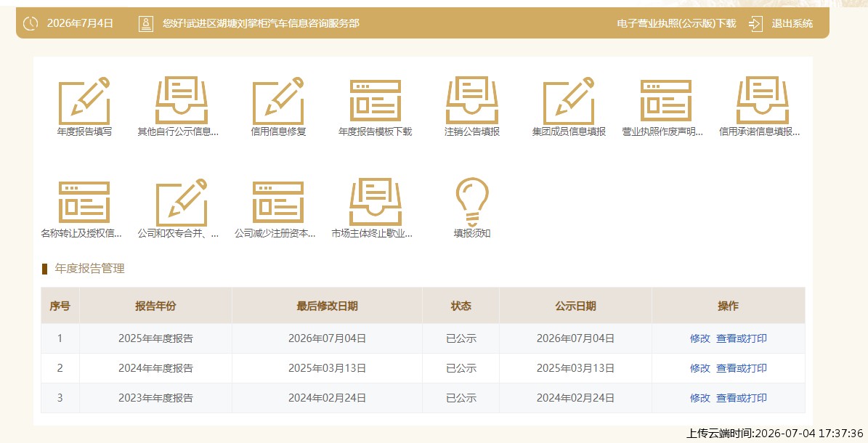This screenshot has height=443, width=868.
Task: Open the 其他自行公示信息 icon
Action: click(182, 101)
